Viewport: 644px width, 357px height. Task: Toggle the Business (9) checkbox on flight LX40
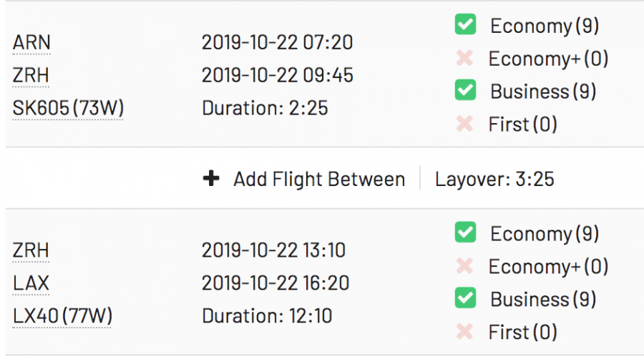coord(466,299)
